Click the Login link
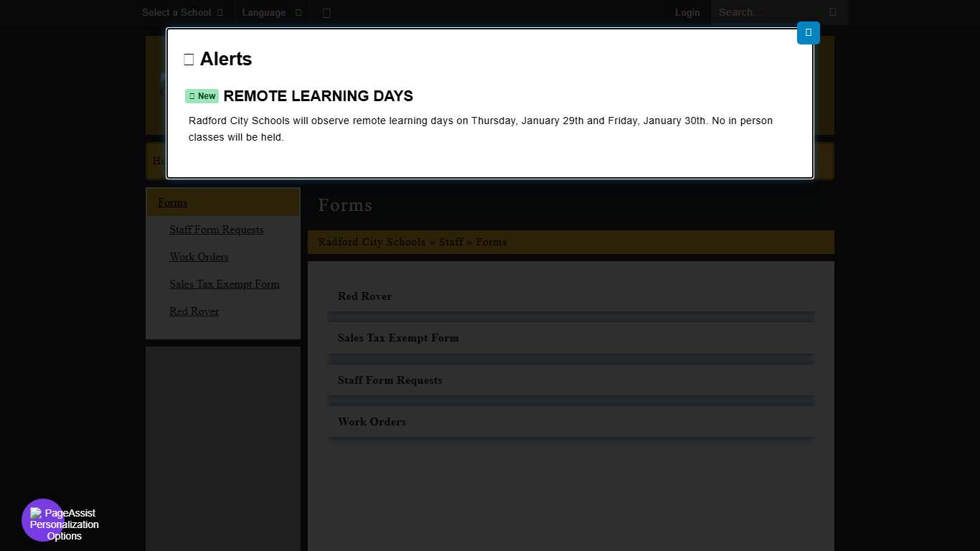 click(x=687, y=13)
